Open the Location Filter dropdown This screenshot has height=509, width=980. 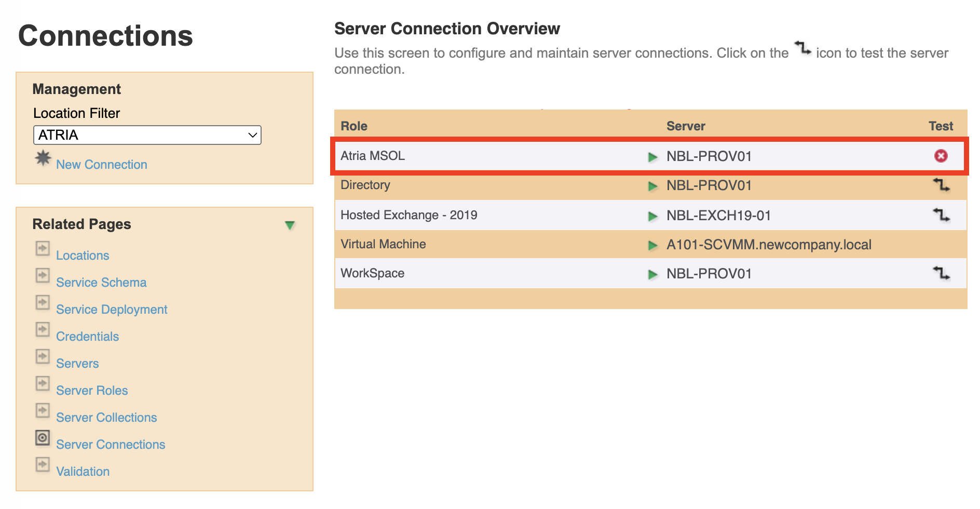tap(147, 135)
